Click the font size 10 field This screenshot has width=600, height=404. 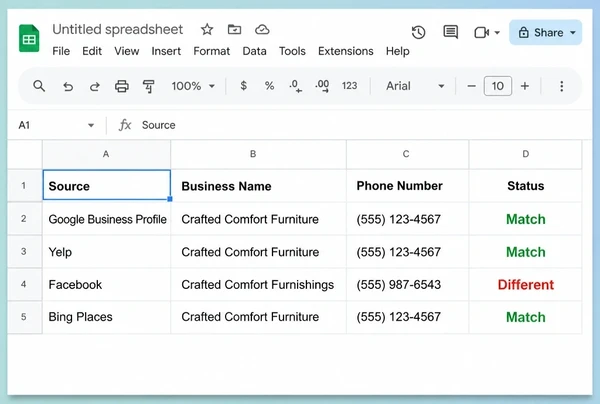coord(498,86)
